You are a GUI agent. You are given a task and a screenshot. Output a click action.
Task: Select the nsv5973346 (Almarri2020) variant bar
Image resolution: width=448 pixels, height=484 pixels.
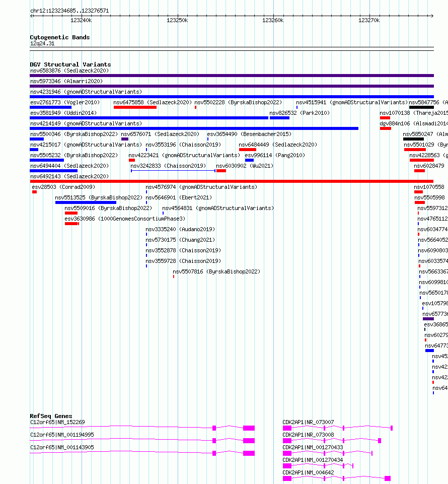(x=232, y=86)
